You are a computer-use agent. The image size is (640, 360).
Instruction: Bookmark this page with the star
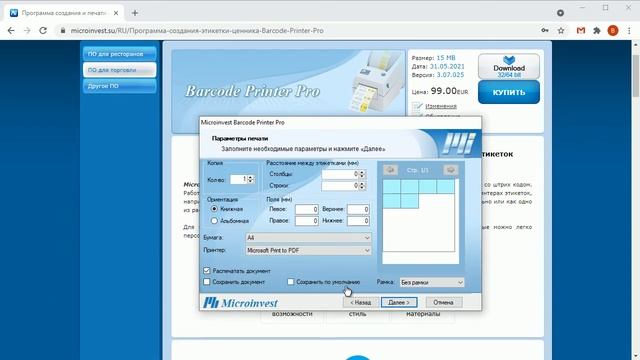click(x=561, y=31)
